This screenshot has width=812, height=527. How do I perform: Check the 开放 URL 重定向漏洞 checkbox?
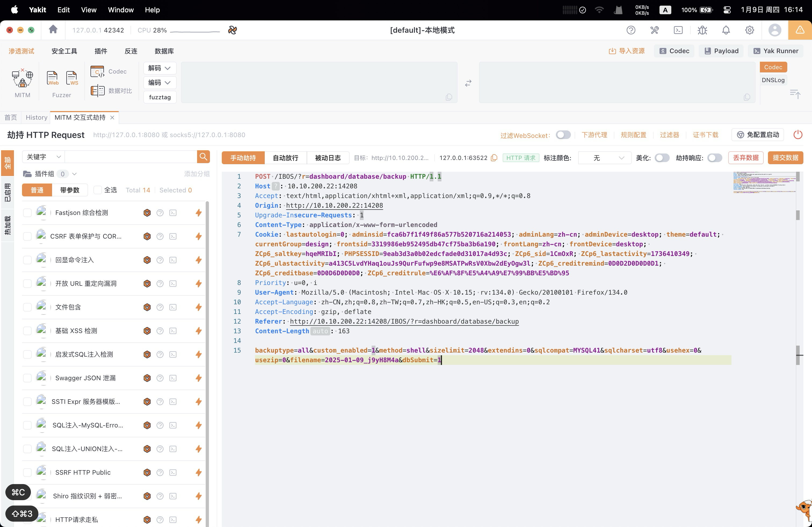(x=27, y=284)
